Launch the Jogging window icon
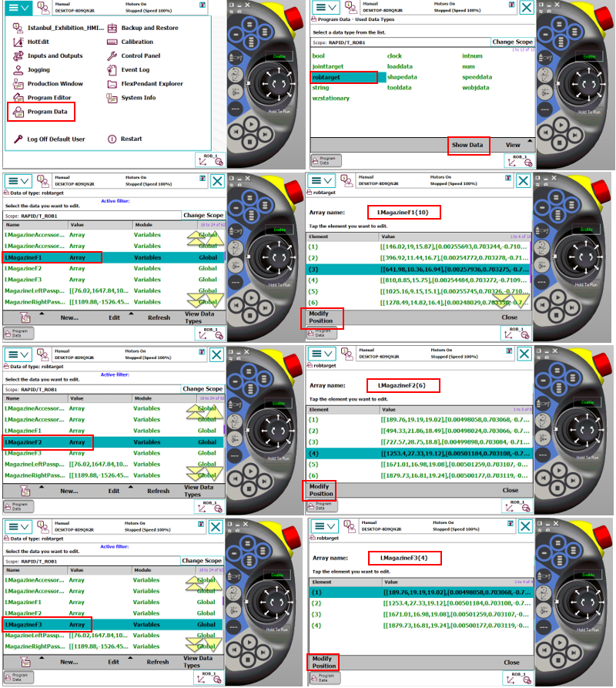This screenshot has height=688, width=616. pos(18,69)
